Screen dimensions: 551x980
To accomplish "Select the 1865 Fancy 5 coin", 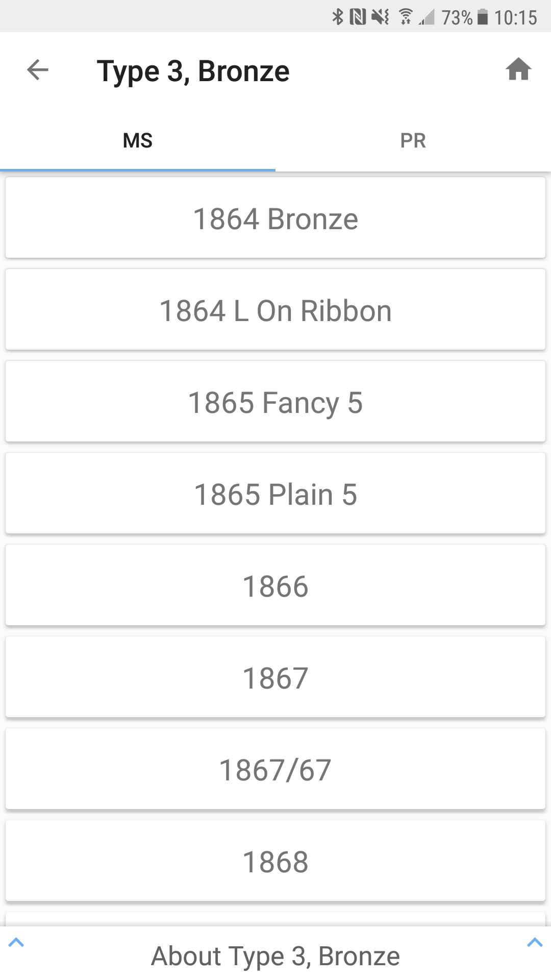I will (275, 402).
